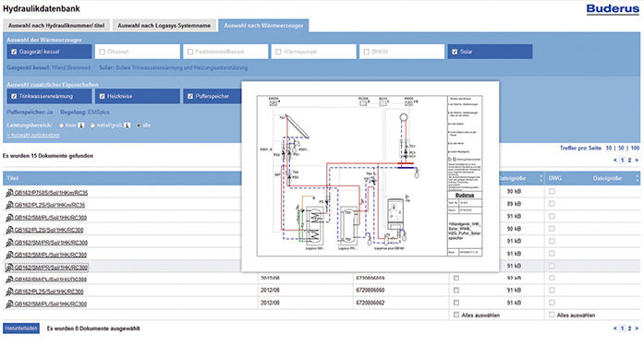Click 'Es wurden 15 Dokumente gefunden' text
Image resolution: width=644 pixels, height=346 pixels.
(x=48, y=156)
